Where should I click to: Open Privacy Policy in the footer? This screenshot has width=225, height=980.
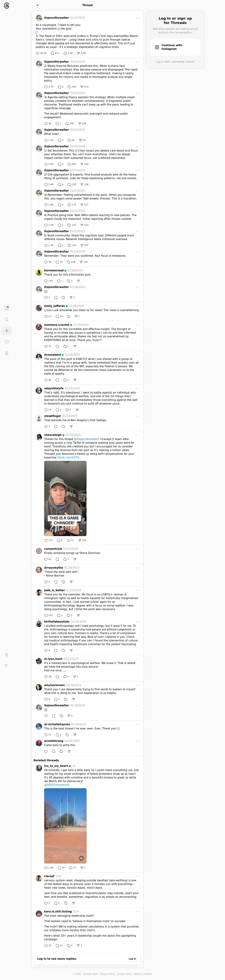[107, 974]
